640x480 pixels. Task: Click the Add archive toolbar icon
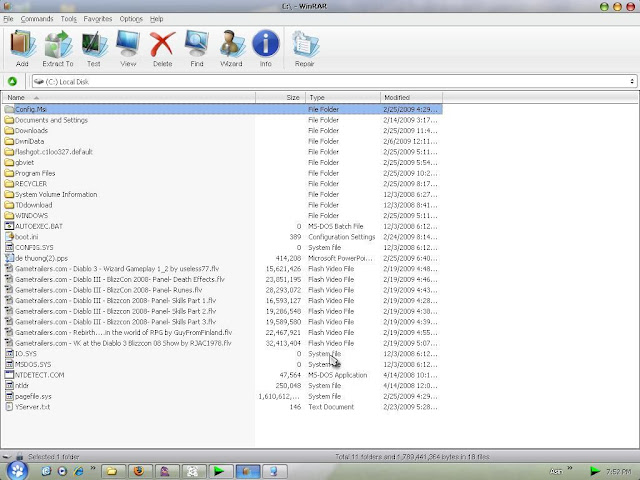[22, 44]
